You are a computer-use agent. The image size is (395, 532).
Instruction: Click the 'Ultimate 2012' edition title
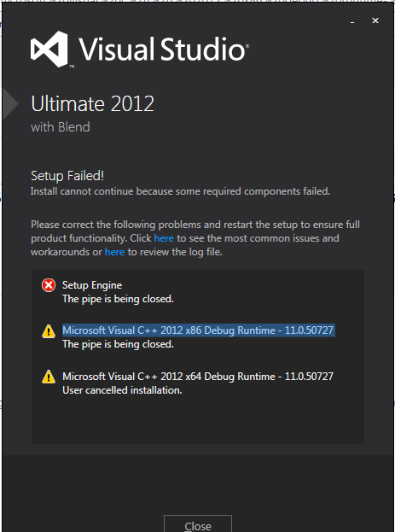pos(92,103)
